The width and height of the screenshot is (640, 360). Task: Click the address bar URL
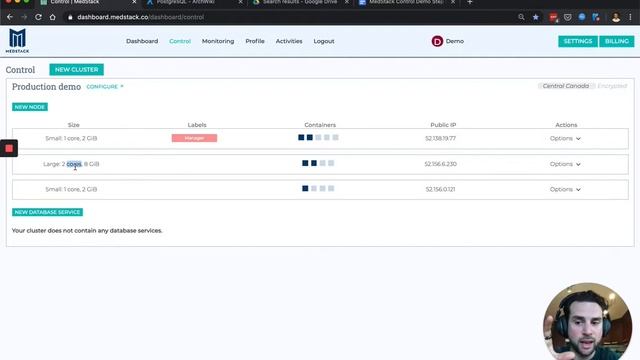point(140,17)
